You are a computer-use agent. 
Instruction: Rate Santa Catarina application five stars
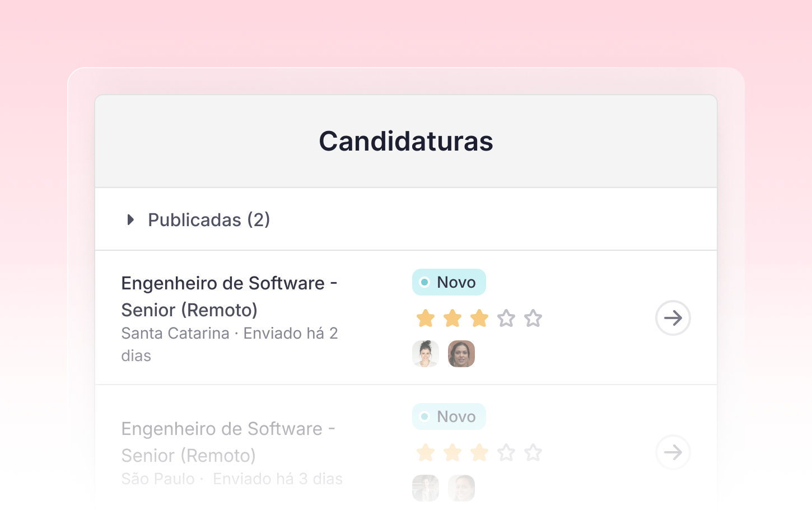click(533, 319)
